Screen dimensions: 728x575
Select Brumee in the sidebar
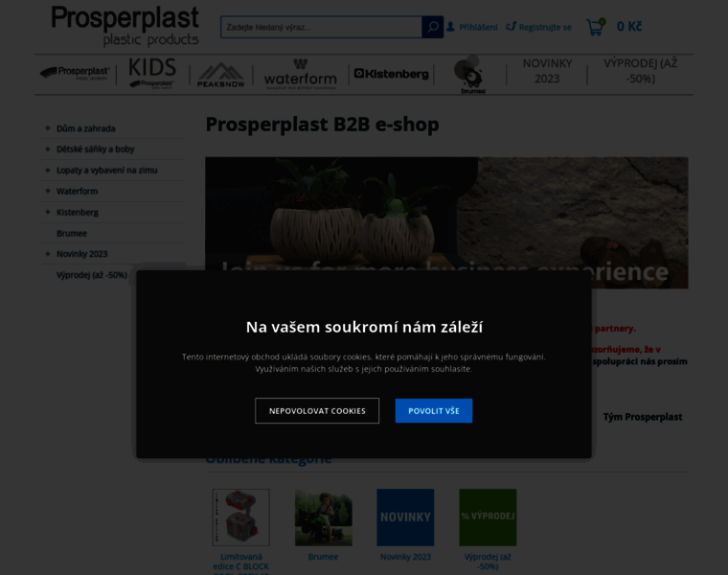(72, 233)
